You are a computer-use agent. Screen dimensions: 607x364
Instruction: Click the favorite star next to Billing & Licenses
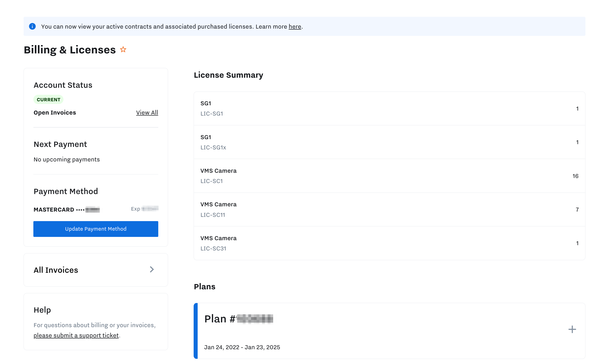(123, 50)
